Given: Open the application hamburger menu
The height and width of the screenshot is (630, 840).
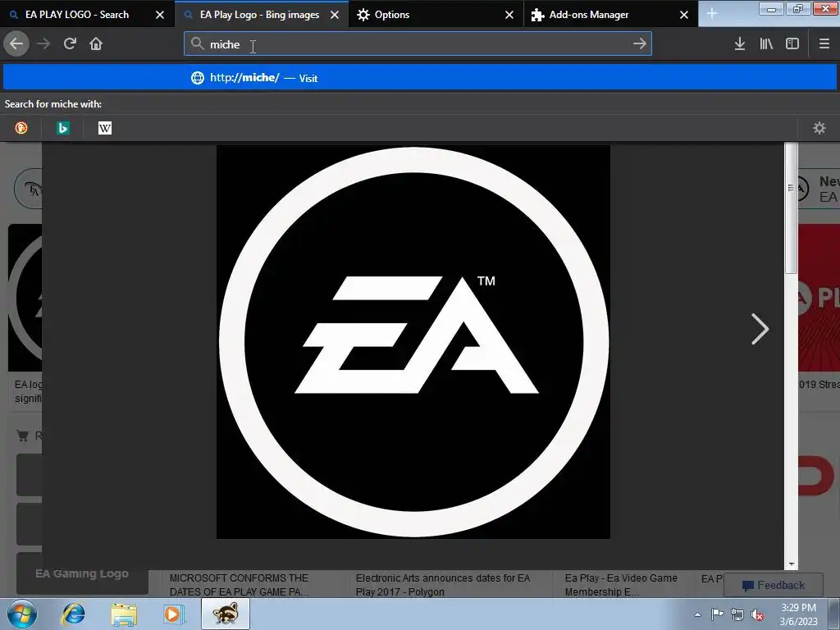Looking at the screenshot, I should 824,44.
